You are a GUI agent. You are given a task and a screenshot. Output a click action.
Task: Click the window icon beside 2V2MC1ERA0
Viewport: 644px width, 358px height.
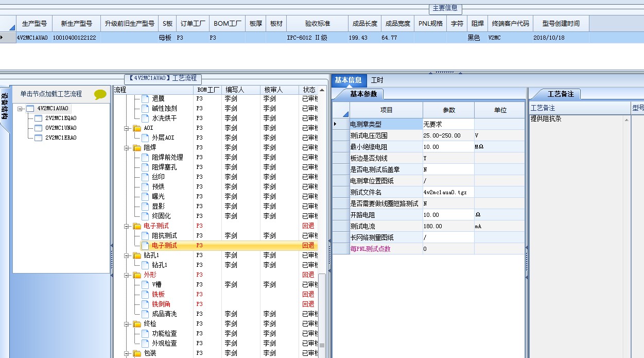pos(38,138)
